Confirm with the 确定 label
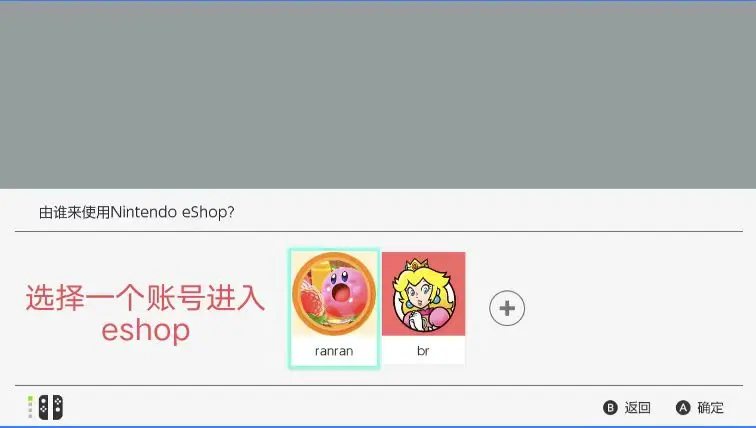 [710, 408]
